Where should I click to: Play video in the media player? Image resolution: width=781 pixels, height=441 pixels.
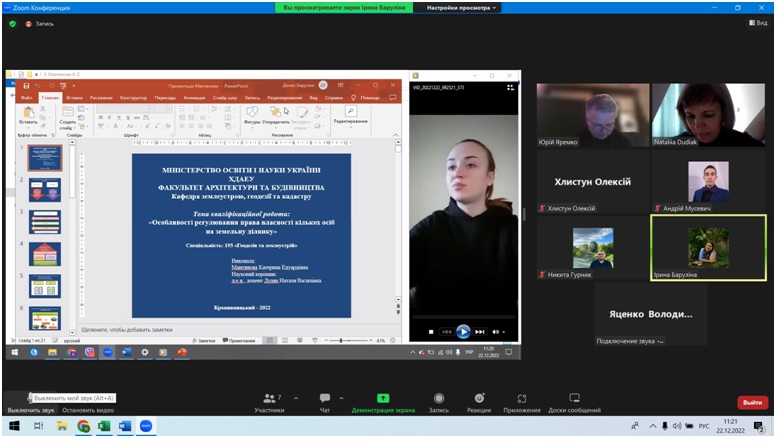(463, 331)
